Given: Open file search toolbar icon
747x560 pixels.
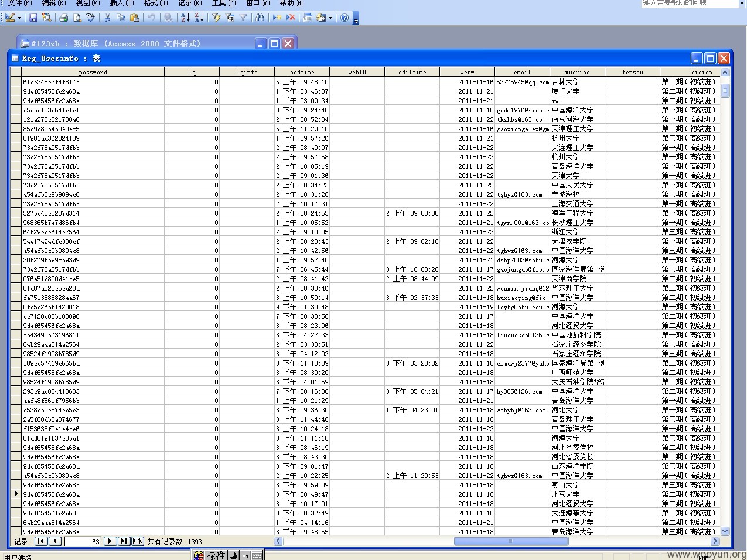Looking at the screenshot, I should 47,18.
